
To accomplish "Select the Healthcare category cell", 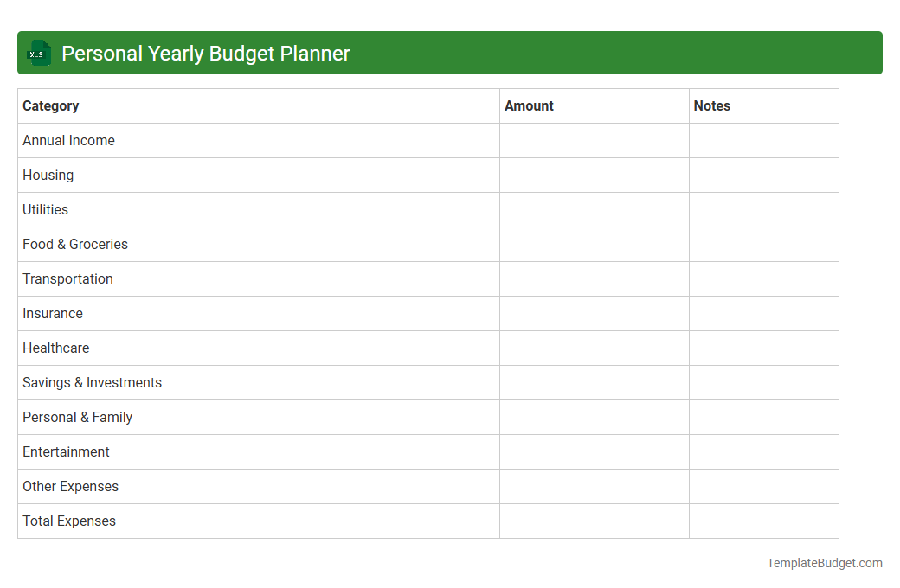I will click(x=55, y=348).
